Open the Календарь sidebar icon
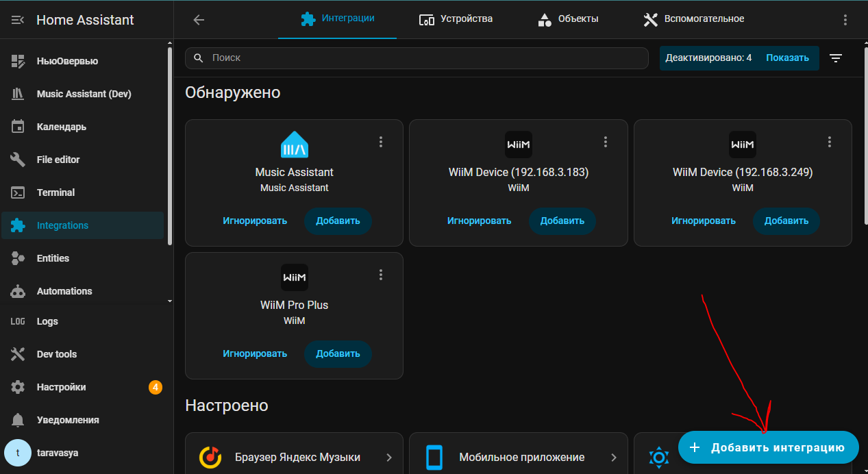Image resolution: width=868 pixels, height=474 pixels. (18, 127)
